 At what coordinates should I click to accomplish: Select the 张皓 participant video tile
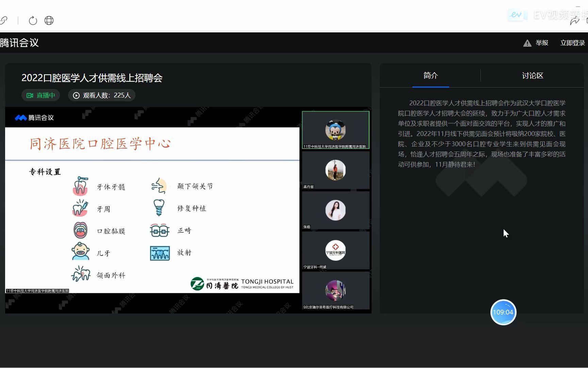pyautogui.click(x=336, y=210)
